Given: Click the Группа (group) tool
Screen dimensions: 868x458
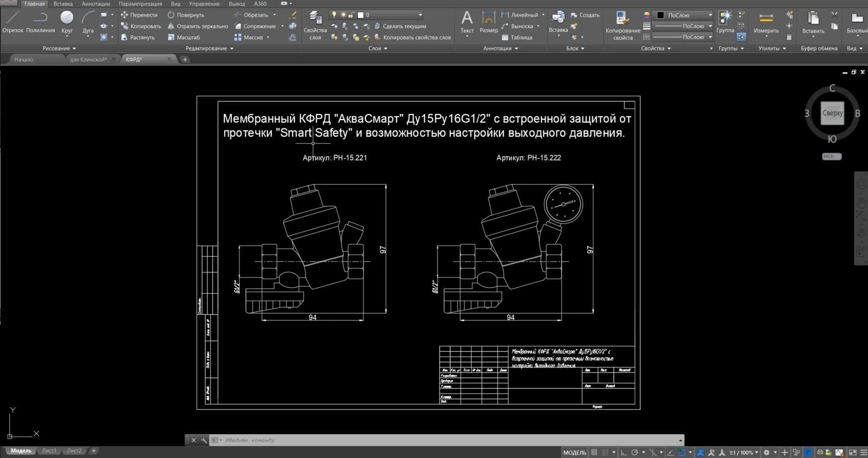Looking at the screenshot, I should (x=725, y=22).
